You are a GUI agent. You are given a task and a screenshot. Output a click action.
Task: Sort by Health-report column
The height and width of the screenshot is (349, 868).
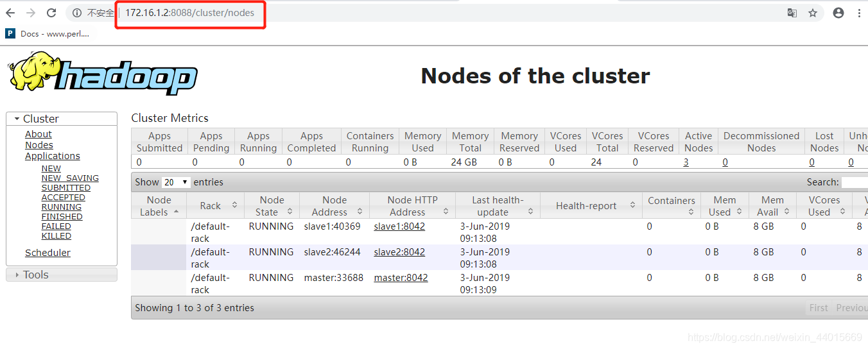tap(591, 206)
